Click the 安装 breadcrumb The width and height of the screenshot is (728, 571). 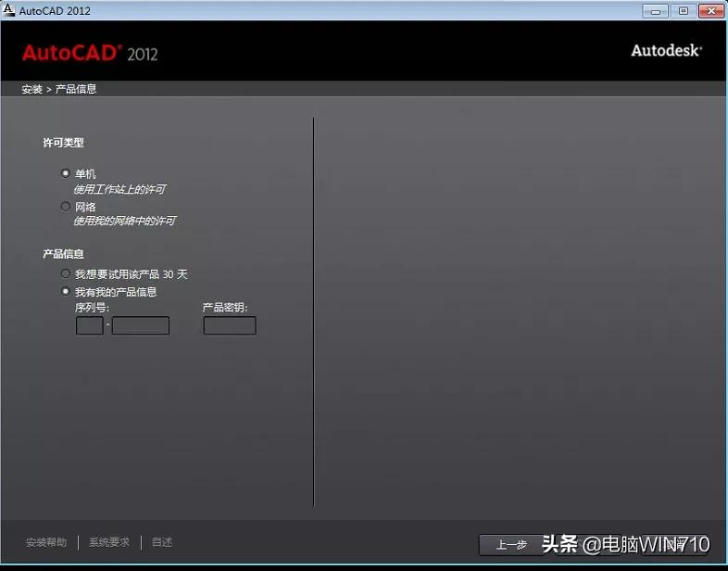pyautogui.click(x=32, y=89)
